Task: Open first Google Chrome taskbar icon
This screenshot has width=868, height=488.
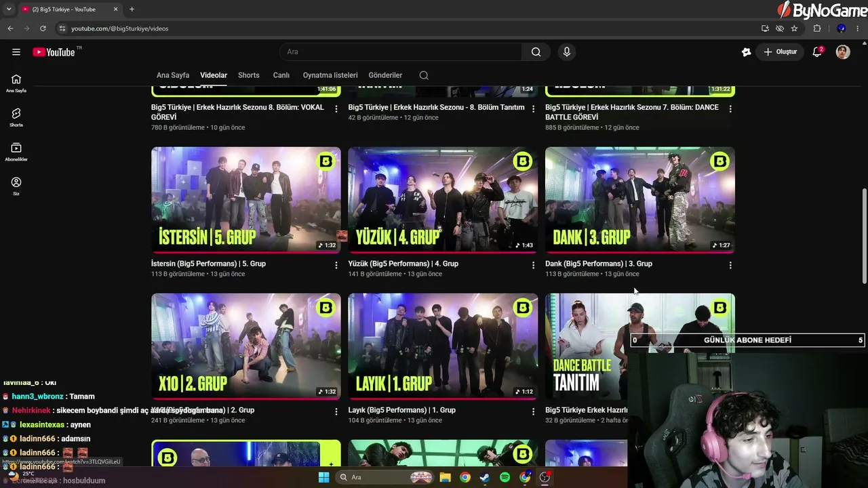Action: (x=465, y=477)
